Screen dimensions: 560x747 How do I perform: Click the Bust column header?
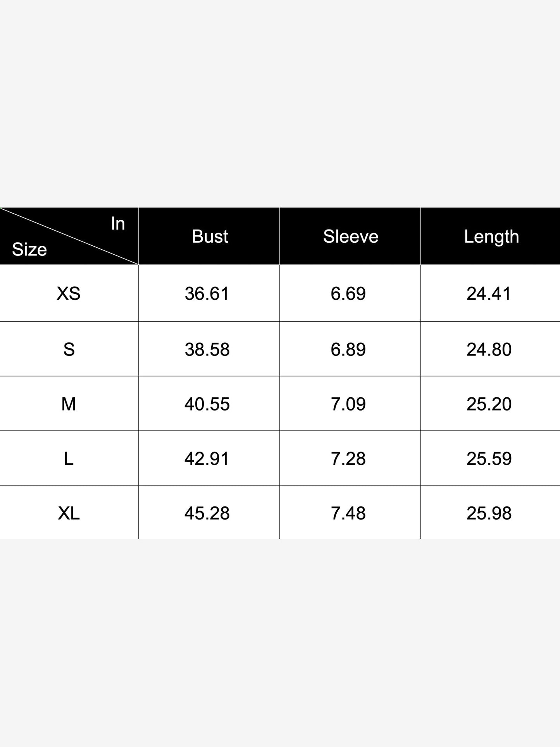pyautogui.click(x=210, y=236)
